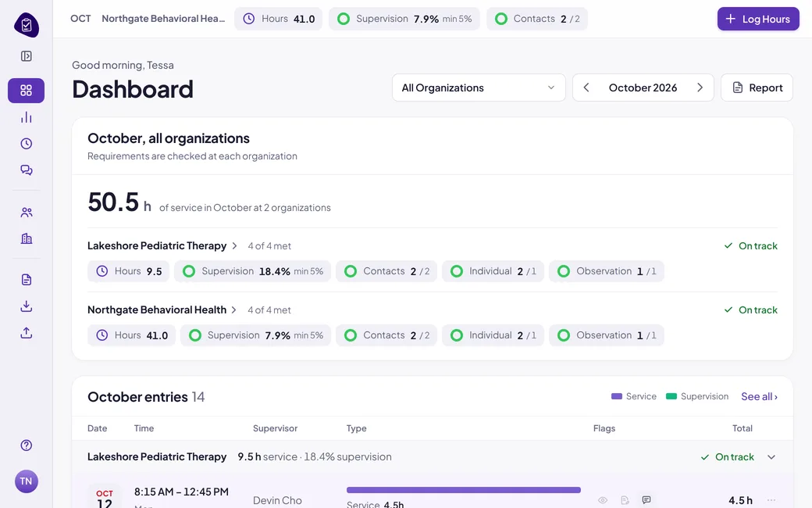Click the Time column header
812x508 pixels.
[144, 428]
